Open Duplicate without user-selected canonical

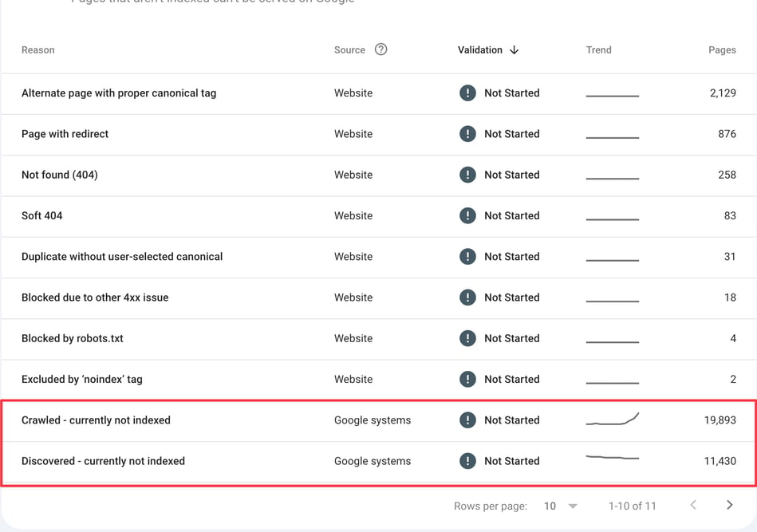coord(122,256)
